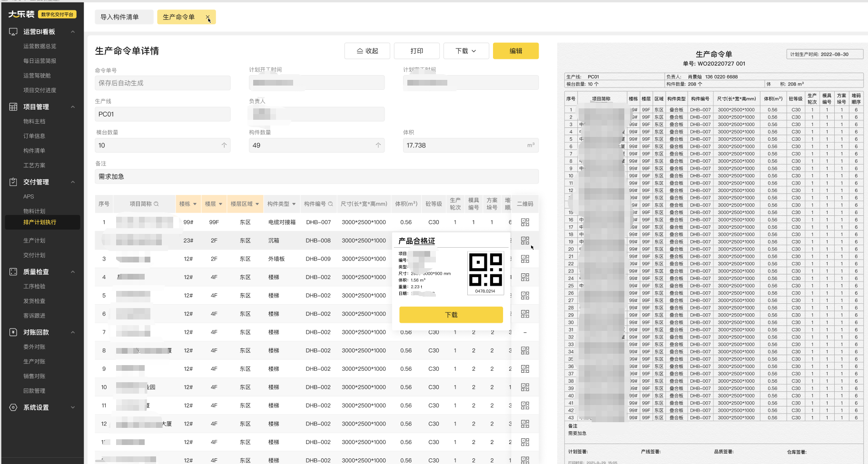Expand the 系统设置 menu section
Viewport: 868px width, 464px height.
click(73, 407)
